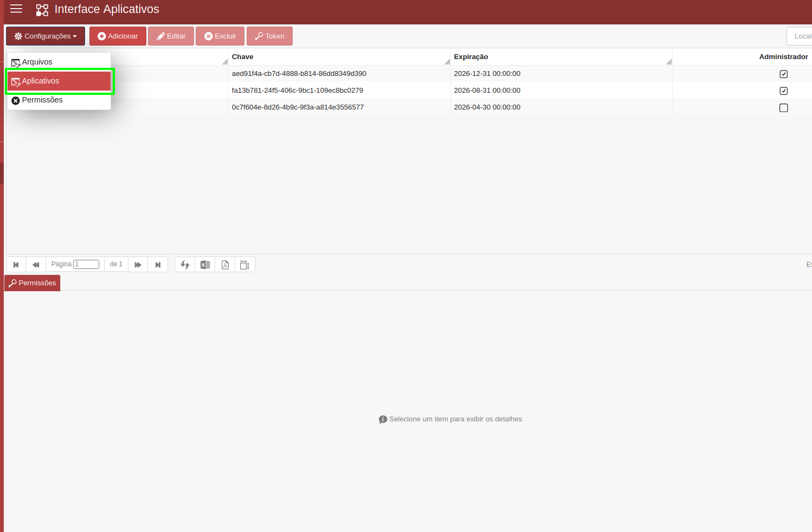Click the info icon beside Selecione um item

pos(383,419)
